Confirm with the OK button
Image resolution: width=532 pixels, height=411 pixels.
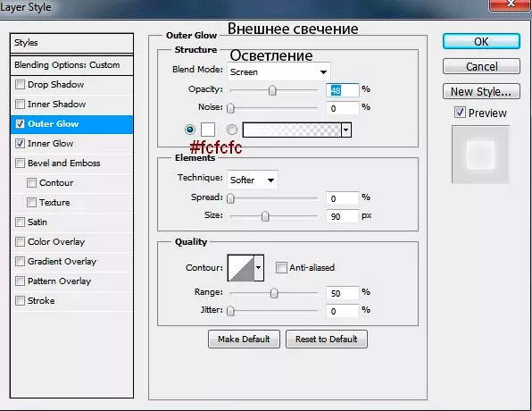tap(481, 41)
